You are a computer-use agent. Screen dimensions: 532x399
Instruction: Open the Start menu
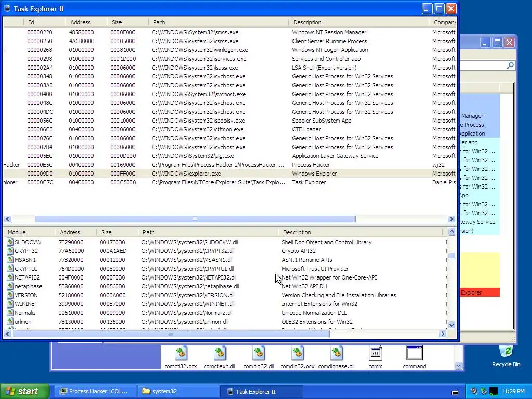(24, 391)
